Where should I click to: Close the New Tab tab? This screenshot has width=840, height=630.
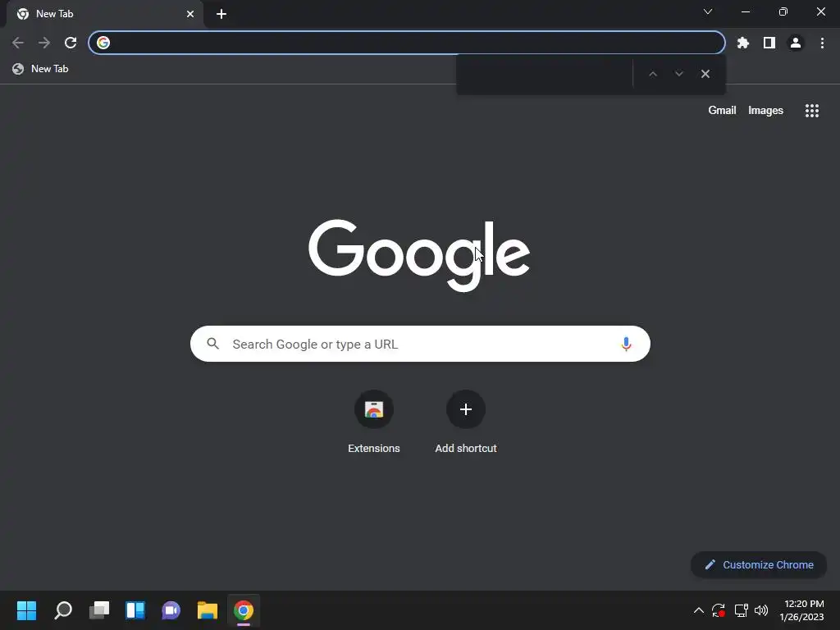point(190,14)
